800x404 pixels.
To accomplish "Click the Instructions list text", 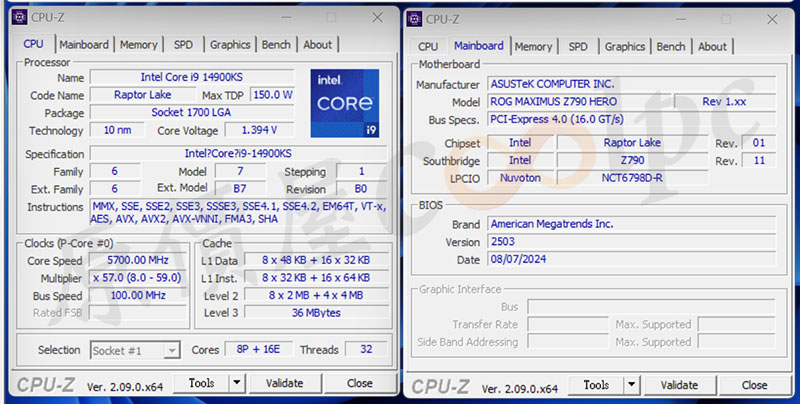I will click(x=238, y=212).
